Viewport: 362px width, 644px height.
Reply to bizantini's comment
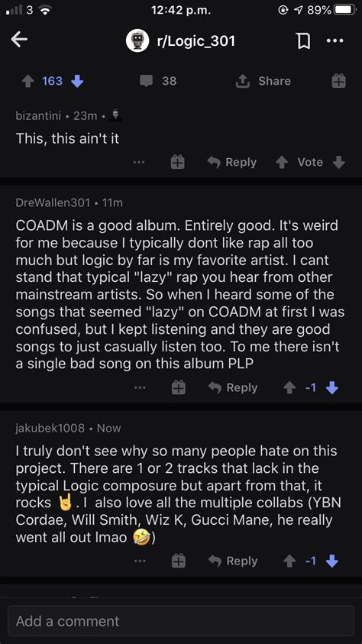232,163
